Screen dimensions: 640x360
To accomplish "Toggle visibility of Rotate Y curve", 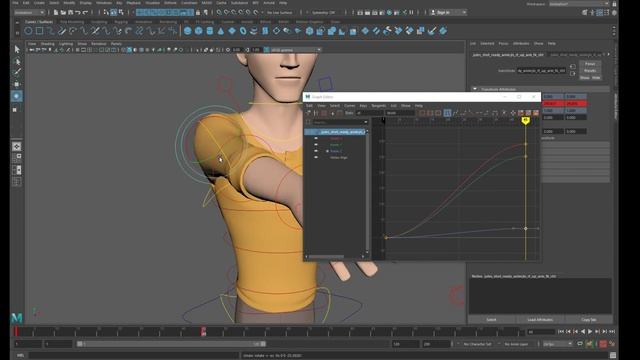I will click(316, 144).
